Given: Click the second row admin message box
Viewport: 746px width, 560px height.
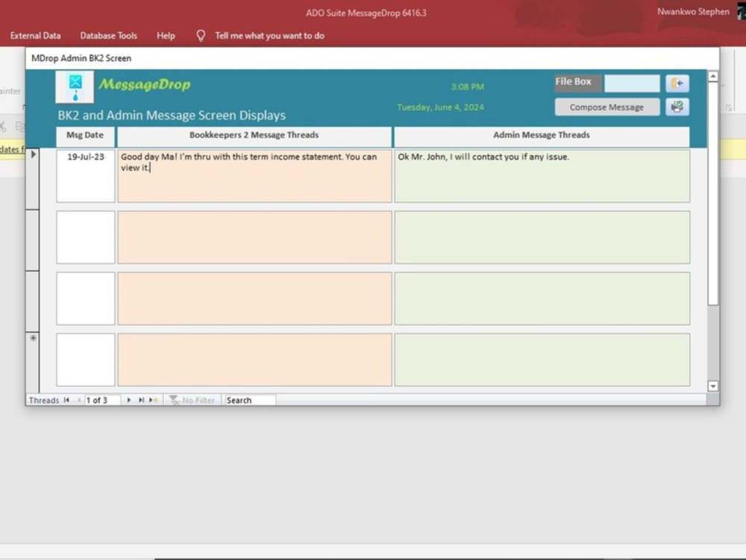Looking at the screenshot, I should [542, 237].
